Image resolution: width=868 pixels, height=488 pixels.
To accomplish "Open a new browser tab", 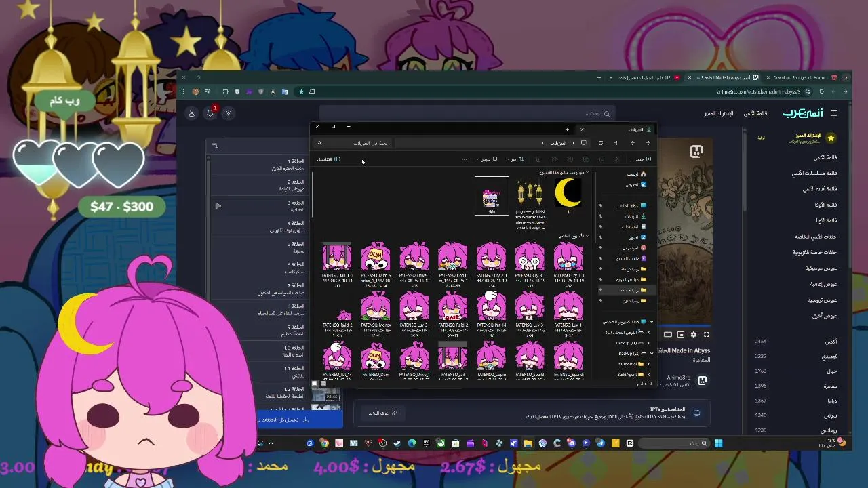I will tap(599, 77).
